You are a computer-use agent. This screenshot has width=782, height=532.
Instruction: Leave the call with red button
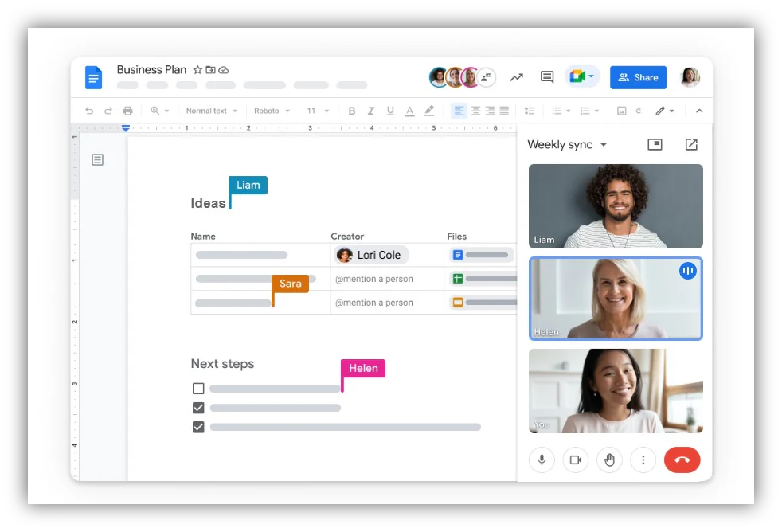682,460
